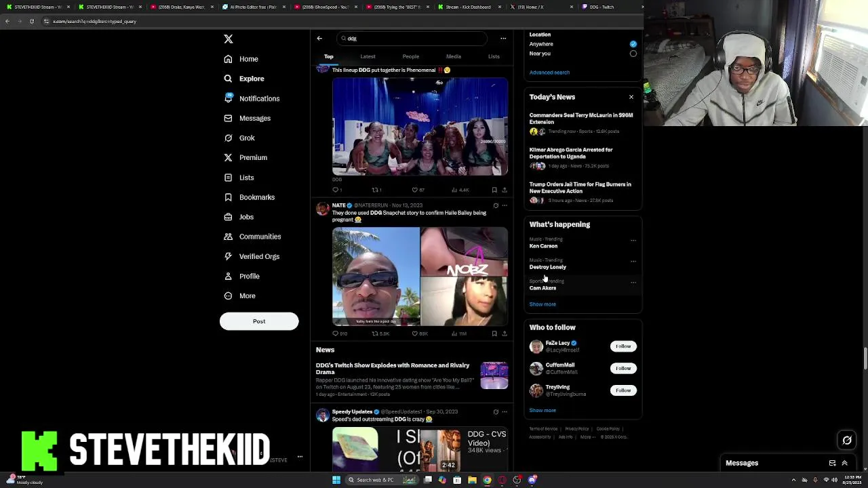Screen dimensions: 868x488
Task: Open Chrome from the taskbar
Action: point(487,480)
